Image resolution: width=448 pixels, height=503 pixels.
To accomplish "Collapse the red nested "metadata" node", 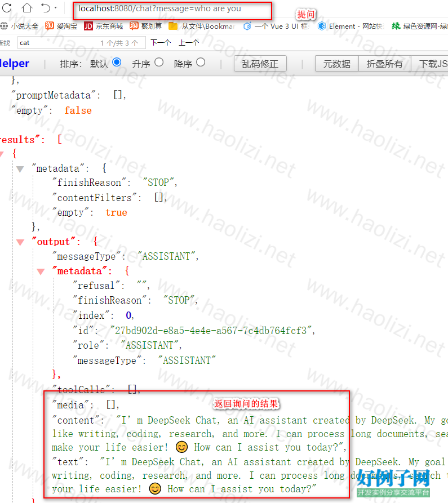I will pyautogui.click(x=41, y=271).
